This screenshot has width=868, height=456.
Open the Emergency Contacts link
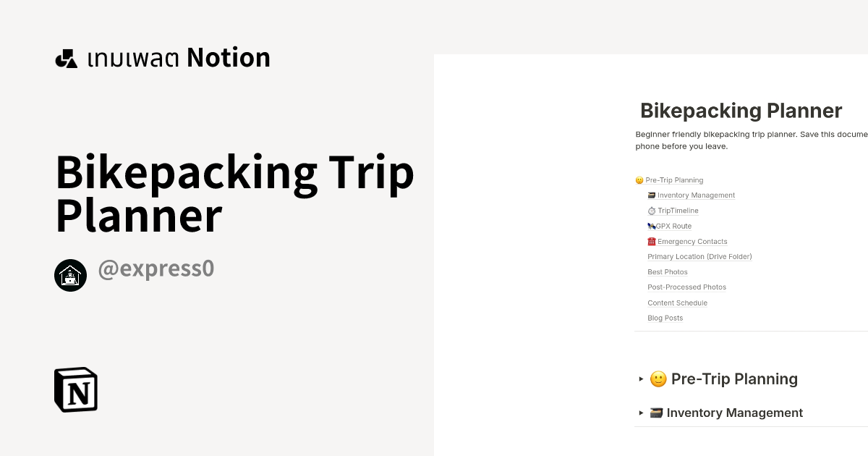pyautogui.click(x=692, y=241)
